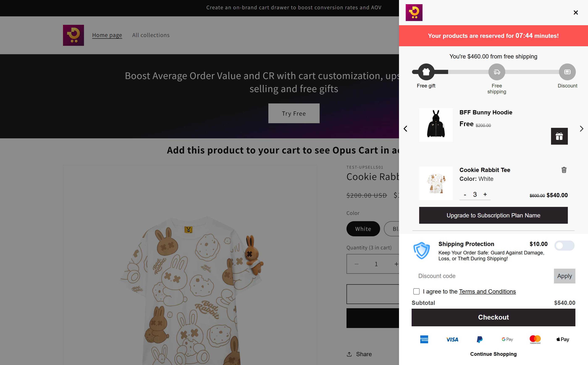Click the Shipping Protection shield icon
The height and width of the screenshot is (365, 588).
pyautogui.click(x=421, y=251)
